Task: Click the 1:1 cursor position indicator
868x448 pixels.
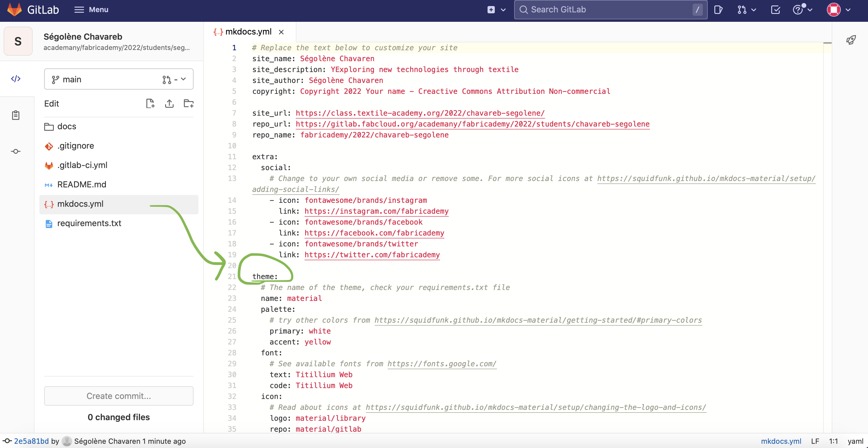Action: tap(833, 441)
